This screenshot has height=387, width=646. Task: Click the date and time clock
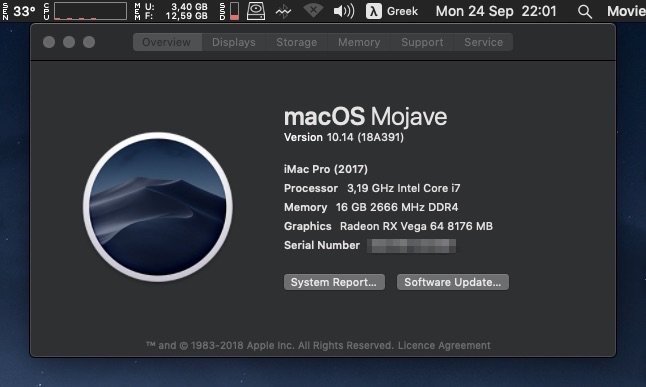496,11
